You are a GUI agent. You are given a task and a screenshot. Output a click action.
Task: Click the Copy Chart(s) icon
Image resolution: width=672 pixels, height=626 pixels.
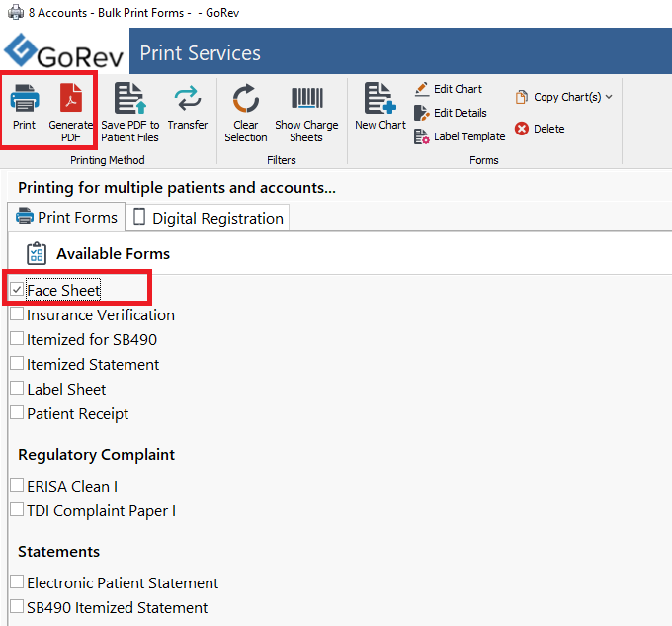coord(522,97)
